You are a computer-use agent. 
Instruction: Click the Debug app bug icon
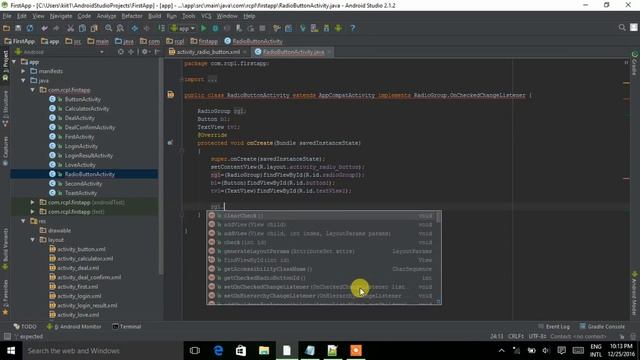pyautogui.click(x=215, y=28)
